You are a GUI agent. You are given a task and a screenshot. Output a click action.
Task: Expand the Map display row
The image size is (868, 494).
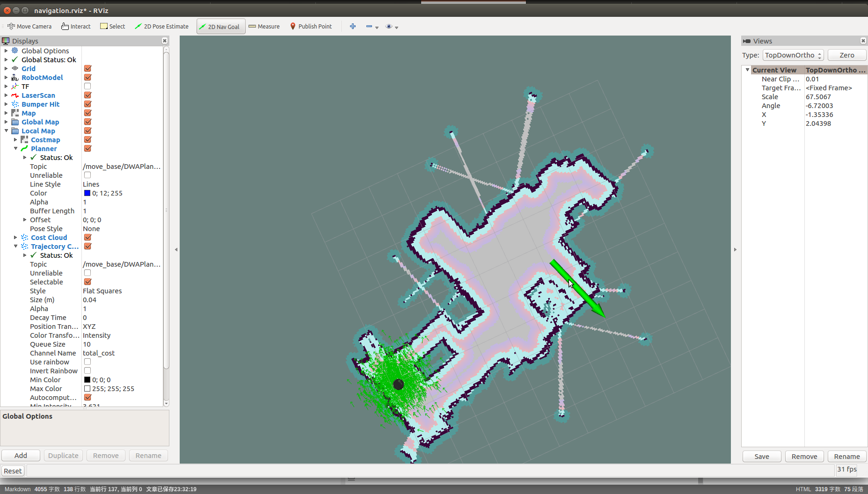click(6, 113)
